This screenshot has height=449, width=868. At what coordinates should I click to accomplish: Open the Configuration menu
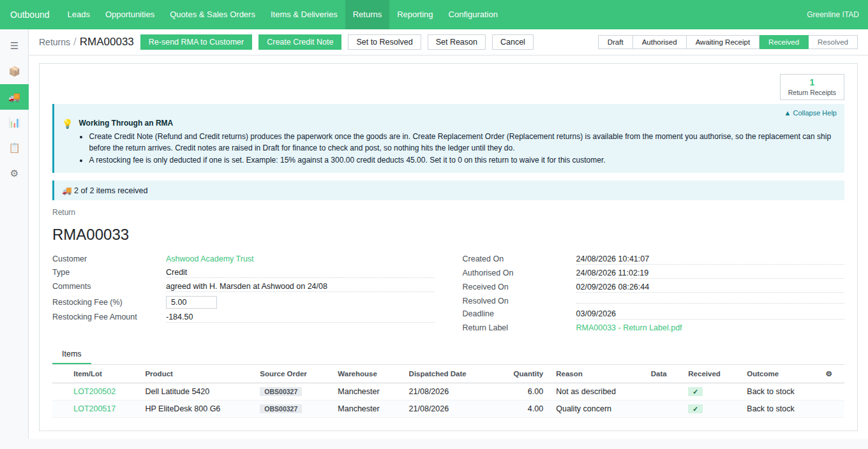473,15
